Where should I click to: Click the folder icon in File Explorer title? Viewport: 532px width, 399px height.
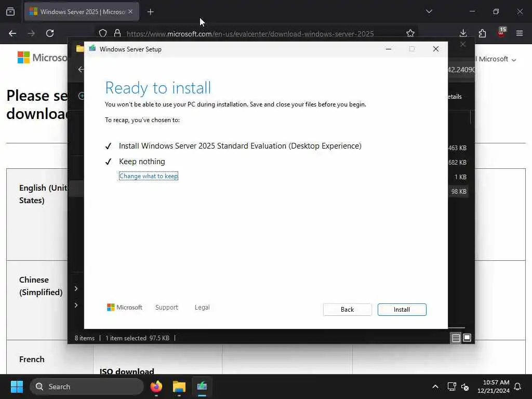[x=79, y=48]
